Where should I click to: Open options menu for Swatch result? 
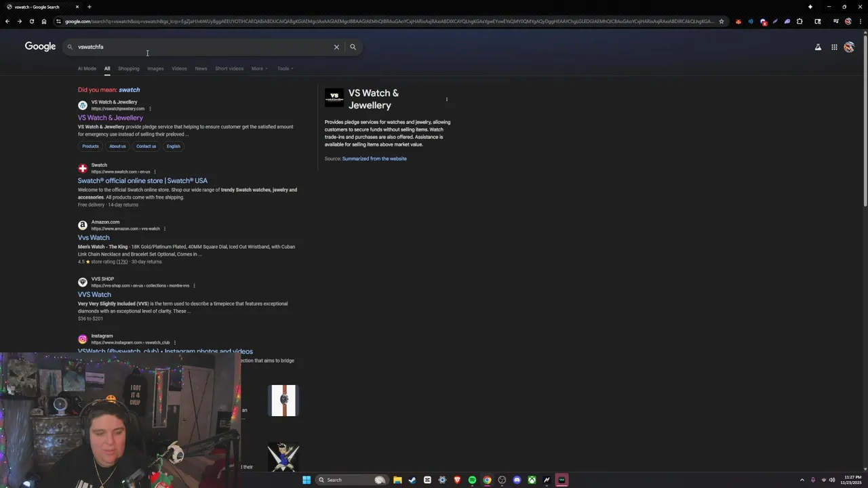(x=155, y=171)
